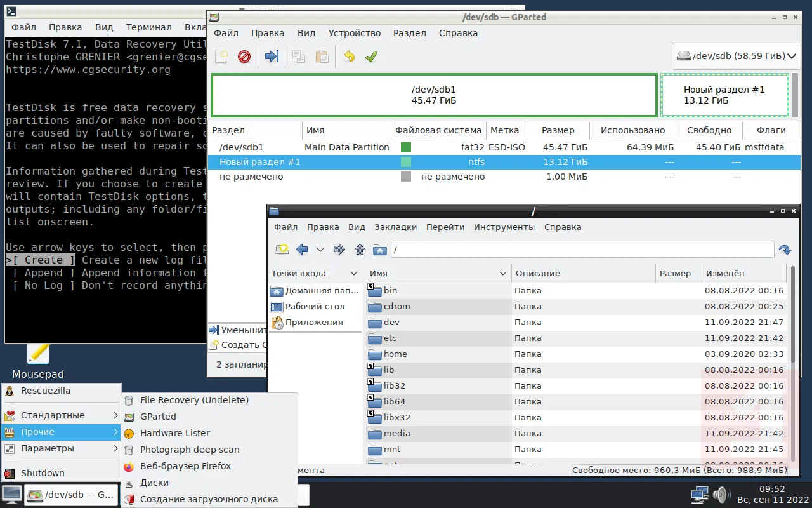Select the media folder in the file list
The height and width of the screenshot is (508, 812).
coord(576,433)
